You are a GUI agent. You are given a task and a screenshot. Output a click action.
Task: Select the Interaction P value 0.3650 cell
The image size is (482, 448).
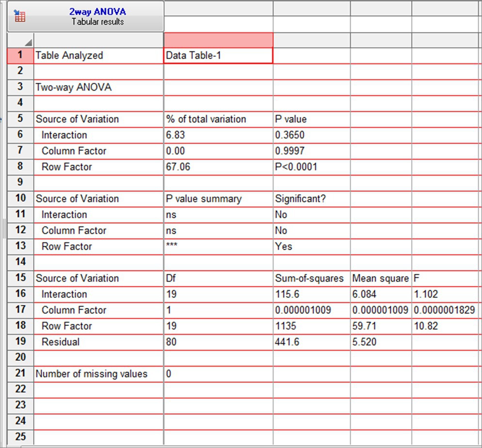point(311,135)
